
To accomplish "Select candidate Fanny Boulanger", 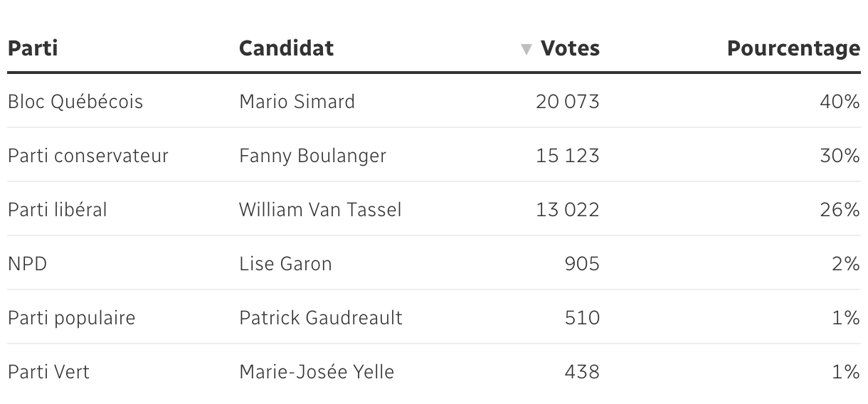I will point(312,156).
